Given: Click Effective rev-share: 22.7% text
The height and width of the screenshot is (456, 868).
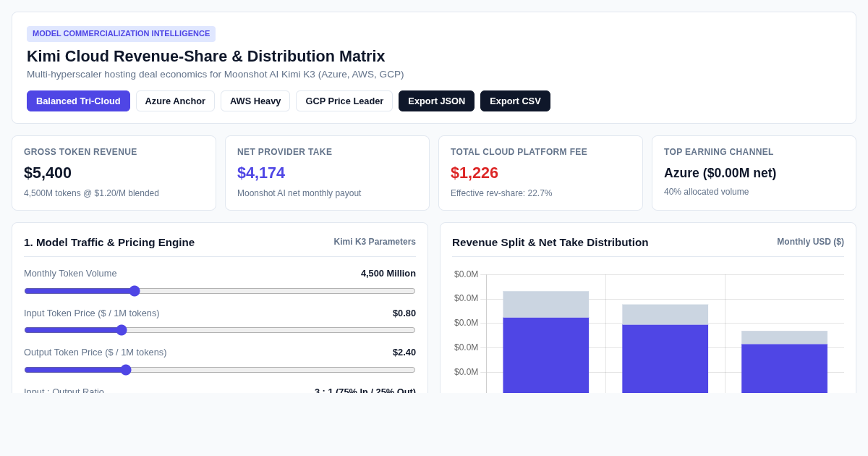Looking at the screenshot, I should click(501, 193).
